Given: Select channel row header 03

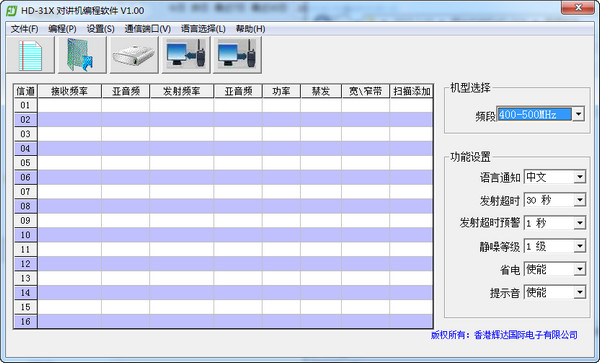Looking at the screenshot, I should pos(25,134).
